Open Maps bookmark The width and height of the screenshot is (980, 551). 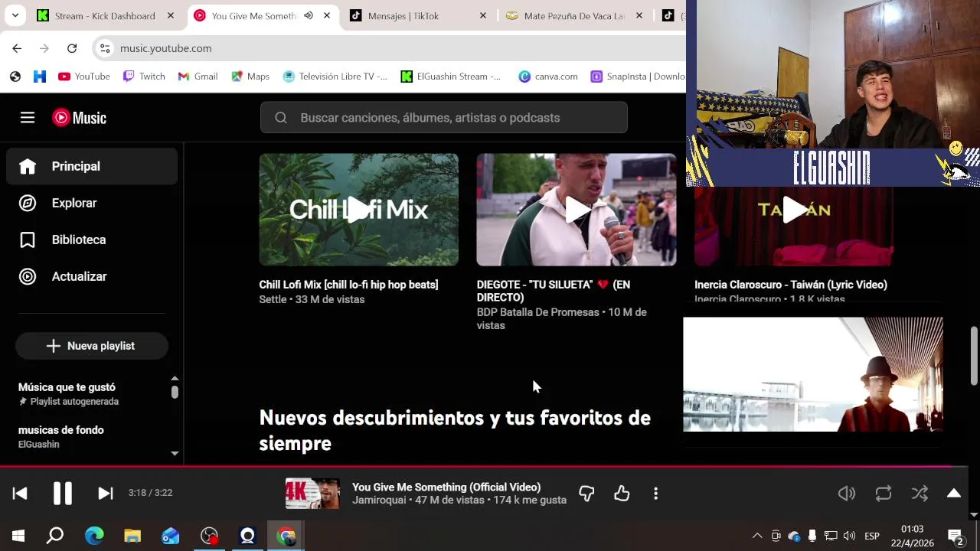click(x=250, y=77)
